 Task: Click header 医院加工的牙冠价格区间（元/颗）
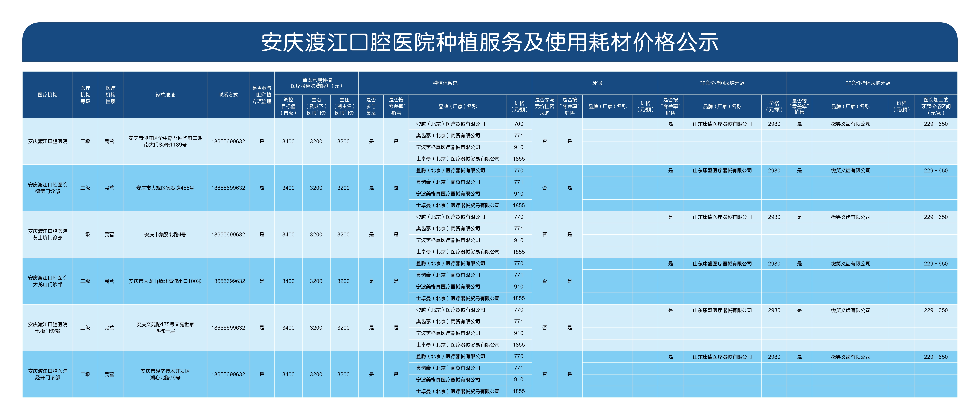click(936, 107)
